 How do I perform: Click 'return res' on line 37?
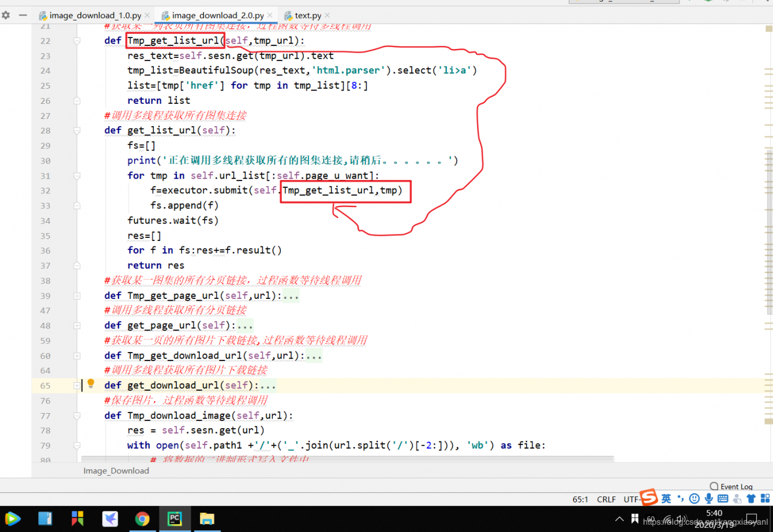pyautogui.click(x=156, y=266)
